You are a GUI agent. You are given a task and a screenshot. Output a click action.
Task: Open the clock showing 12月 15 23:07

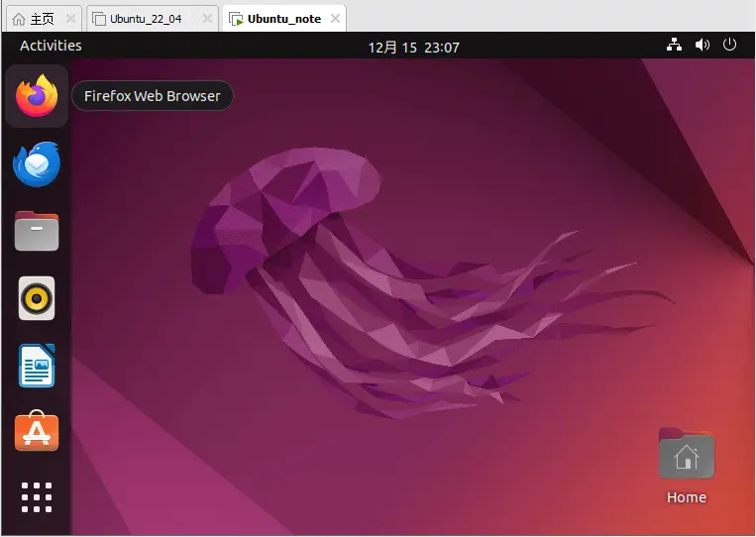[x=414, y=48]
